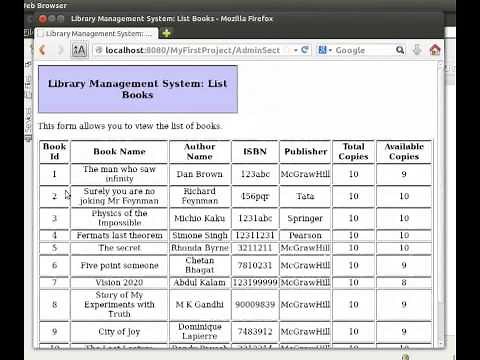Open the Google search engine selector

pos(325,50)
